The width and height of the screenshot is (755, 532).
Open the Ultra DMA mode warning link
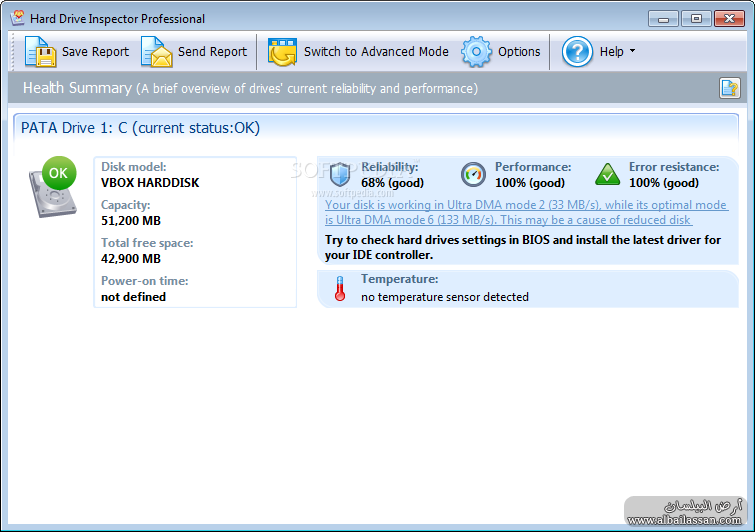pyautogui.click(x=527, y=212)
